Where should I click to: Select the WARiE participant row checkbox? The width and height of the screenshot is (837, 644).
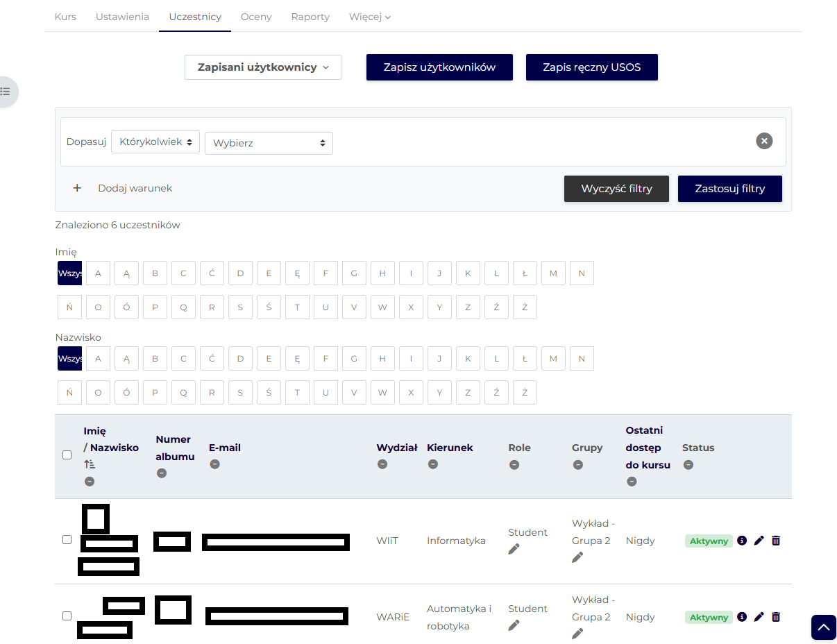coord(67,616)
